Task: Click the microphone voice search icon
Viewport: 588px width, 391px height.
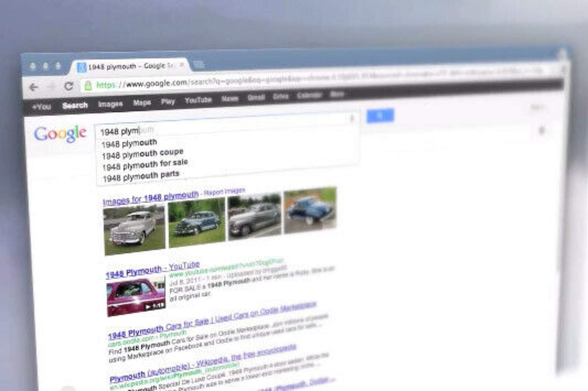Action: click(x=352, y=119)
